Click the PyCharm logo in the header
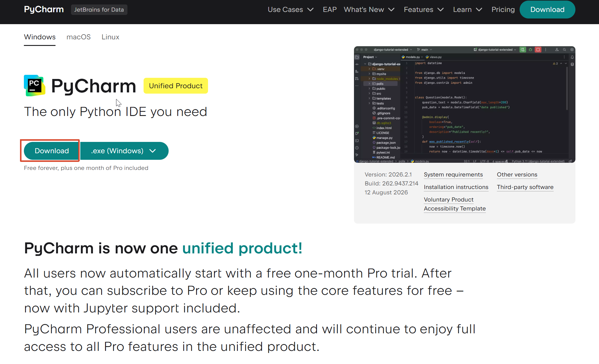The height and width of the screenshot is (364, 599). pos(44,10)
